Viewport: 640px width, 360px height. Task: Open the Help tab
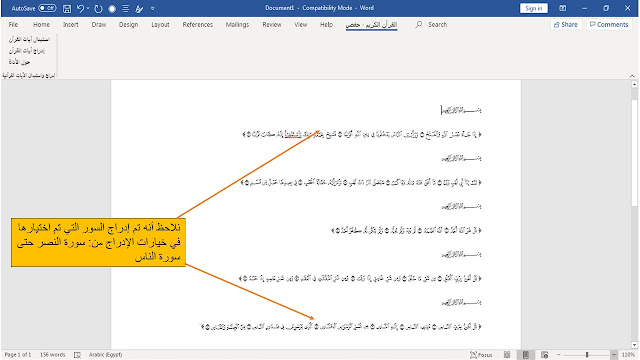click(x=326, y=24)
